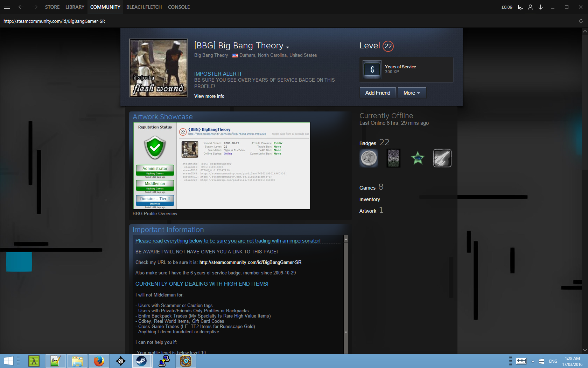588x368 pixels.
Task: Switch to the LIBRARY tab
Action: tap(75, 7)
